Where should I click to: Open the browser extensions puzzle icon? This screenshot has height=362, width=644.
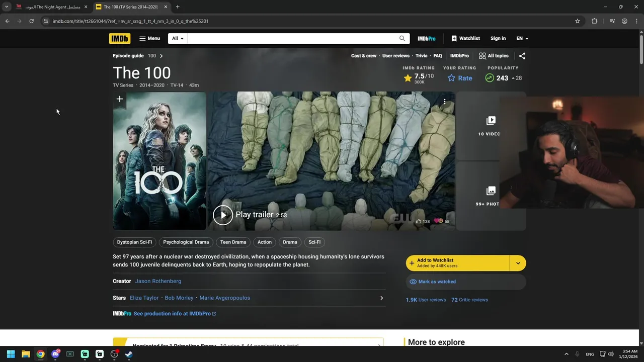[x=595, y=21]
